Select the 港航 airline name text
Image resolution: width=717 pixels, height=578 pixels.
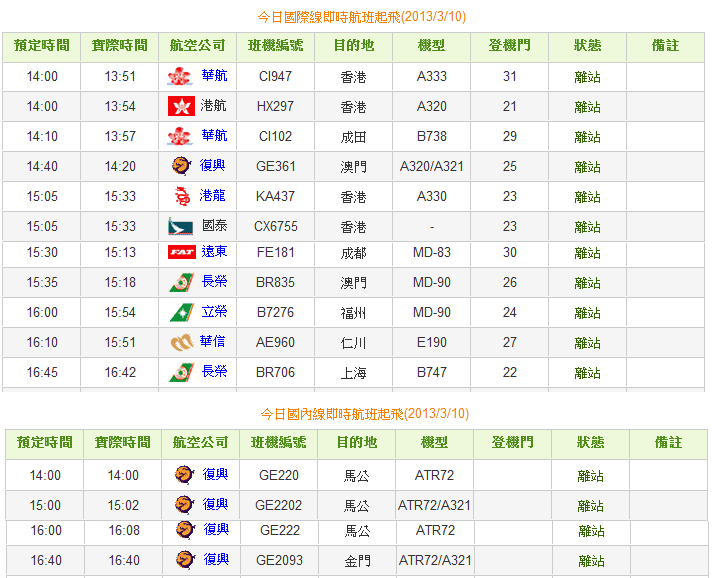(x=213, y=106)
